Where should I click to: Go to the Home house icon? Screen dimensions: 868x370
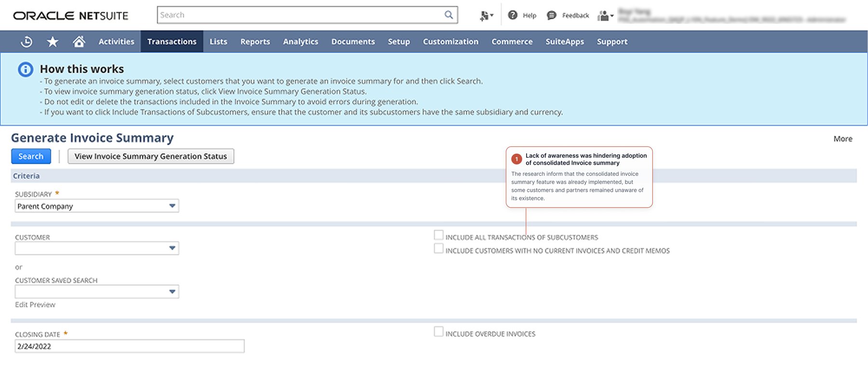click(x=79, y=41)
